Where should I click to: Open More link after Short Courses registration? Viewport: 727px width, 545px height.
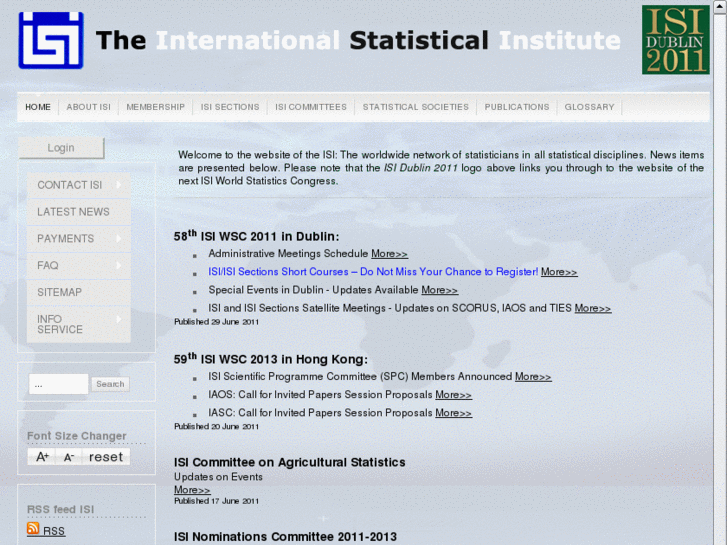click(559, 272)
